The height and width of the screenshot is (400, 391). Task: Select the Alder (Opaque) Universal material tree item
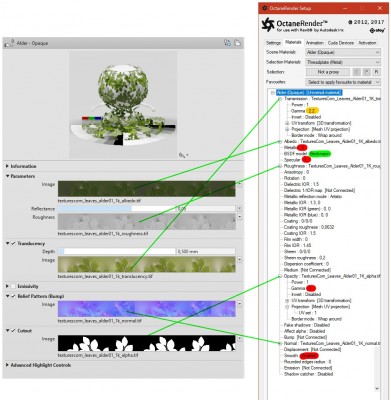(309, 92)
